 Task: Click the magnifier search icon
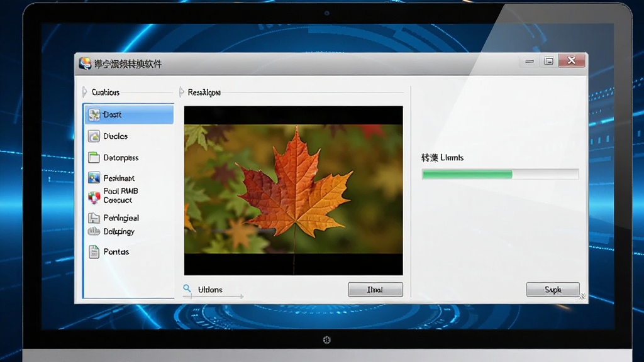187,288
